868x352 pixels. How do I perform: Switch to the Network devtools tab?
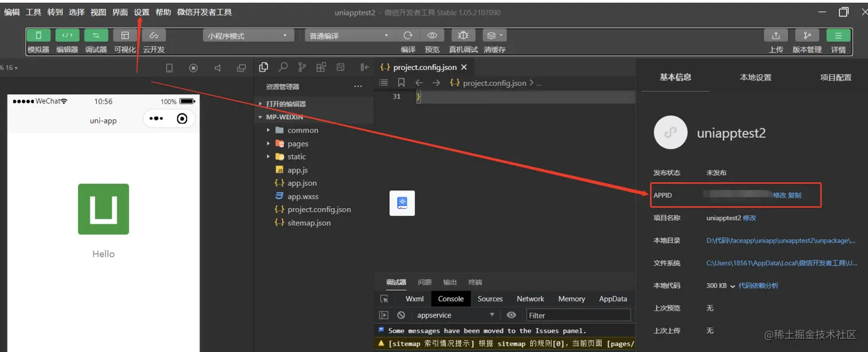530,299
